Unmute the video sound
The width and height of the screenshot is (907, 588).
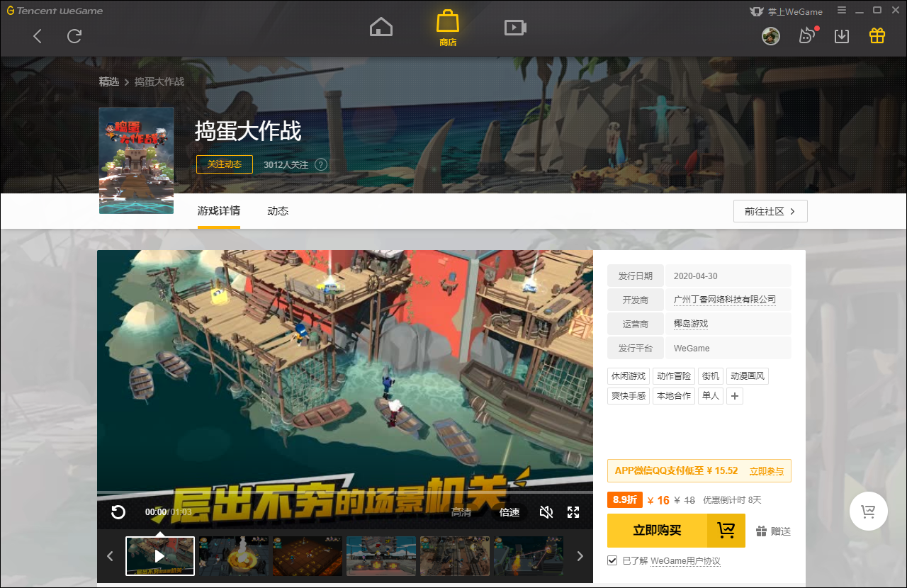tap(546, 512)
